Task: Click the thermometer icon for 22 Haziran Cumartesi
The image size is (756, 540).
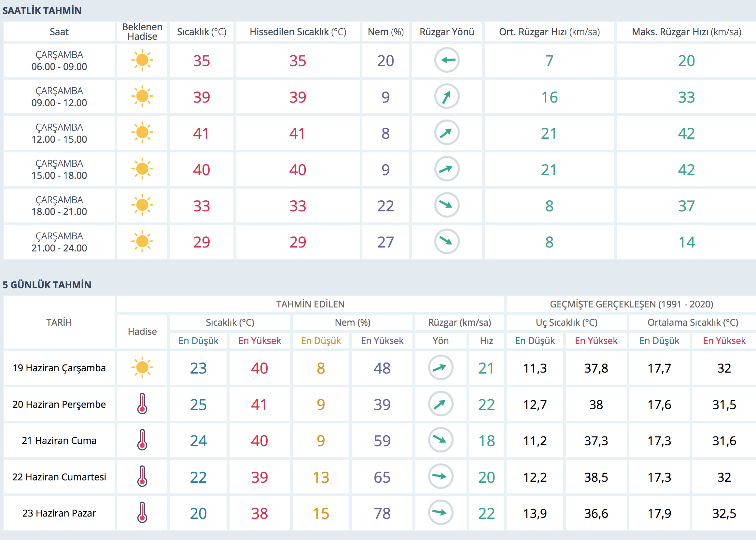Action: tap(142, 476)
